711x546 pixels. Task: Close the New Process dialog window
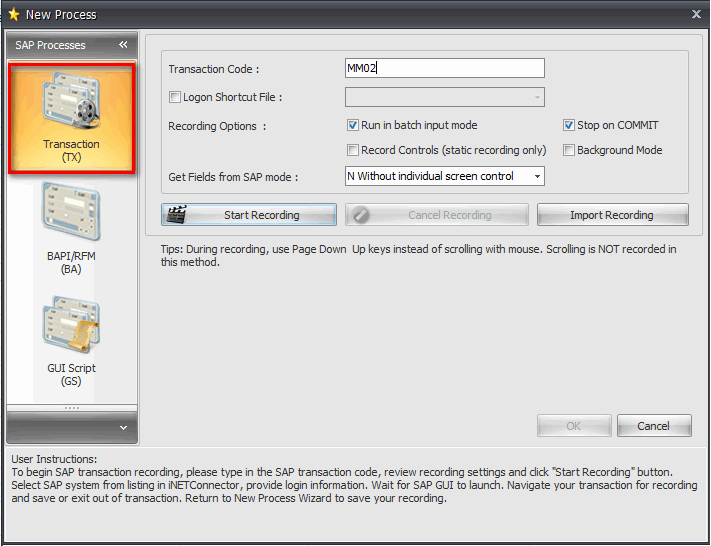coord(696,14)
